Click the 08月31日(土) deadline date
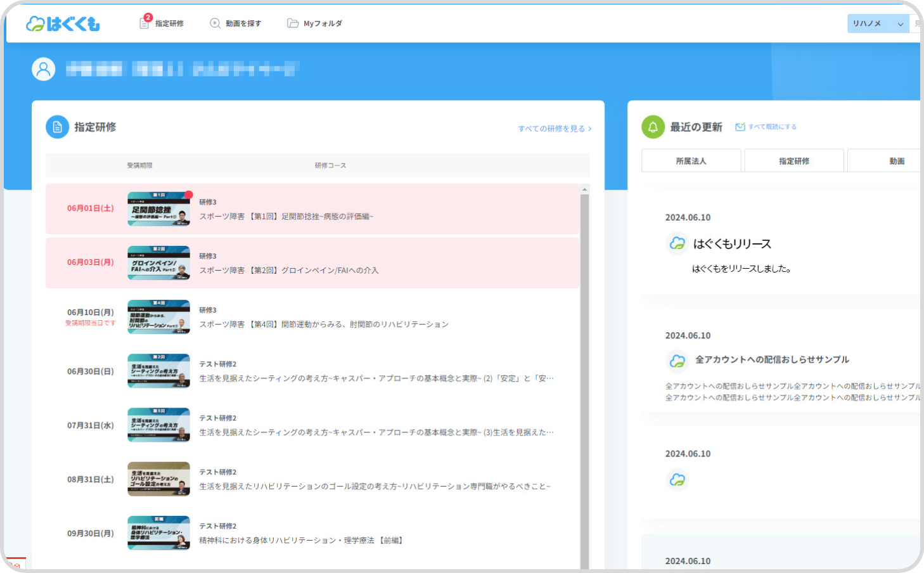Image resolution: width=924 pixels, height=573 pixels. (x=91, y=480)
